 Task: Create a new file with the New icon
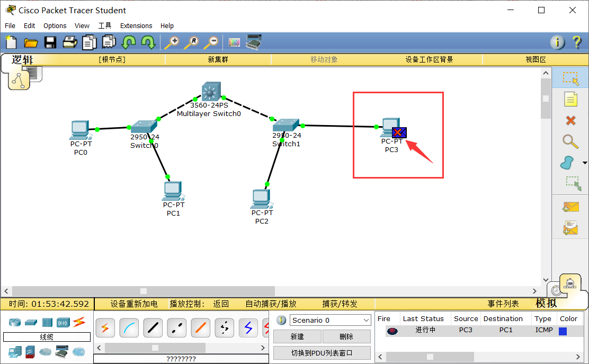[x=11, y=42]
